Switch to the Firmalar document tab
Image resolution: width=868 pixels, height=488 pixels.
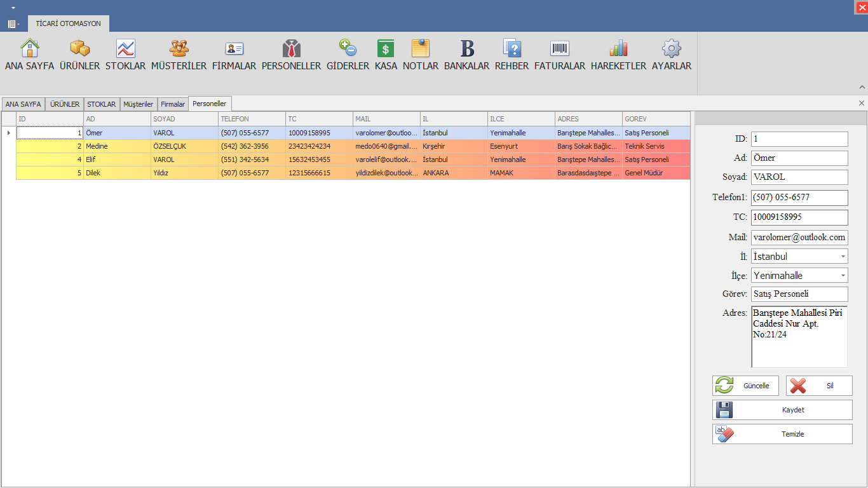click(173, 104)
